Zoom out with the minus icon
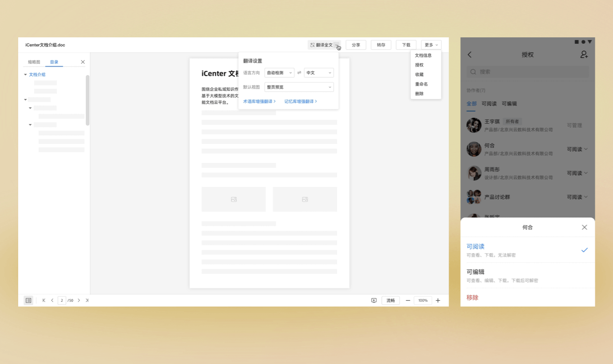613x364 pixels. 408,300
